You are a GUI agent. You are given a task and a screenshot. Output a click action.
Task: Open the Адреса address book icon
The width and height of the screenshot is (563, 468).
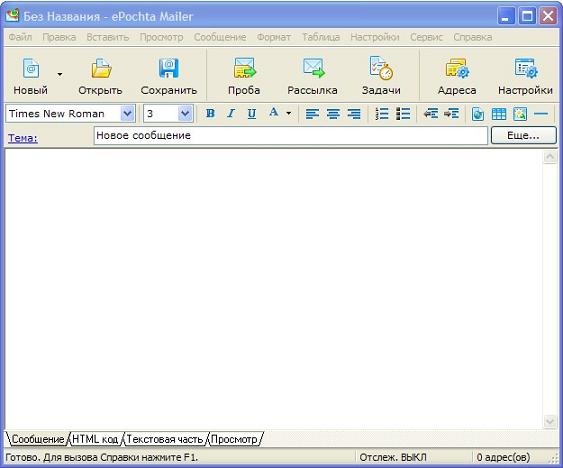pyautogui.click(x=457, y=68)
